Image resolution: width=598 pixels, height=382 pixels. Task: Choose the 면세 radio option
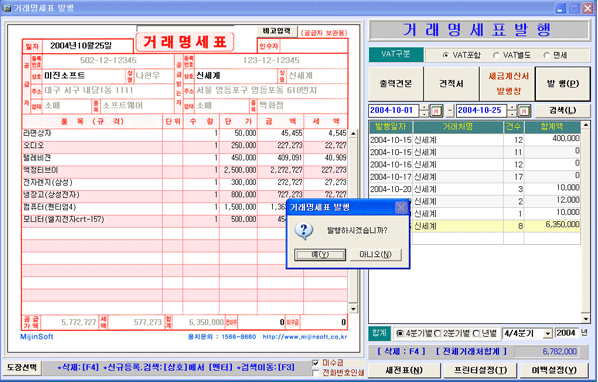pyautogui.click(x=546, y=55)
